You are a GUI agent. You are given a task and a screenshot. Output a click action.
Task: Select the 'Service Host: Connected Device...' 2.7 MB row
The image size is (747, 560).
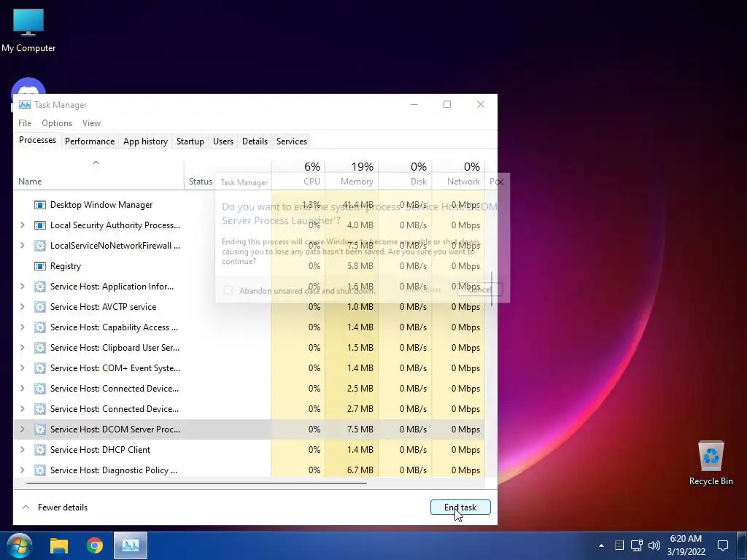tap(249, 409)
